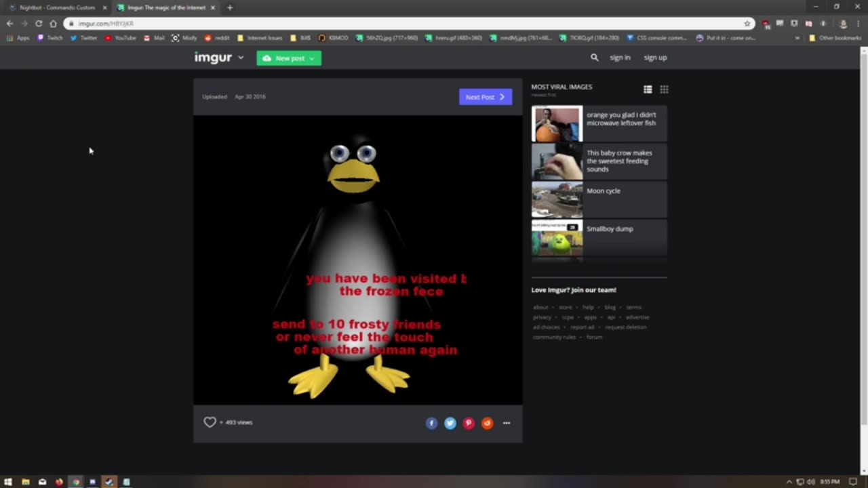Open the help footer link
Viewport: 868px width, 488px height.
click(x=588, y=307)
